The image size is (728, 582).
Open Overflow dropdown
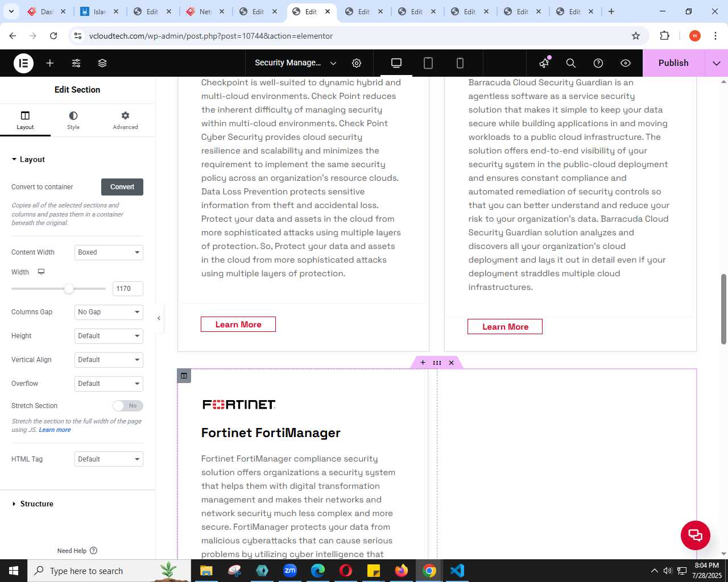click(109, 384)
